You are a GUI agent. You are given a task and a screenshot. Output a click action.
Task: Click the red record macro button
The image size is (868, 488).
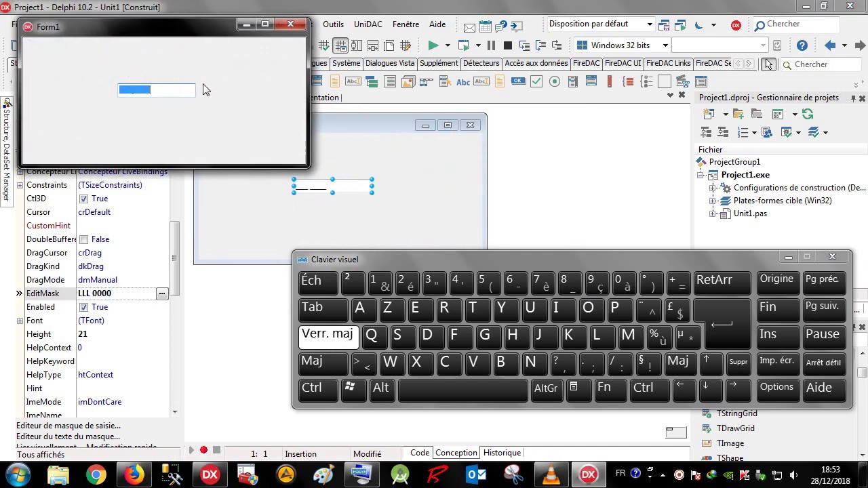(203, 450)
